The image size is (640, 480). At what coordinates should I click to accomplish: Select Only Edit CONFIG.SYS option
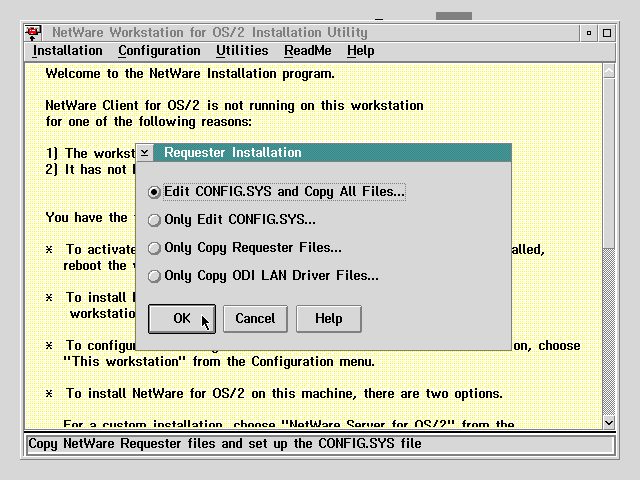(232, 220)
